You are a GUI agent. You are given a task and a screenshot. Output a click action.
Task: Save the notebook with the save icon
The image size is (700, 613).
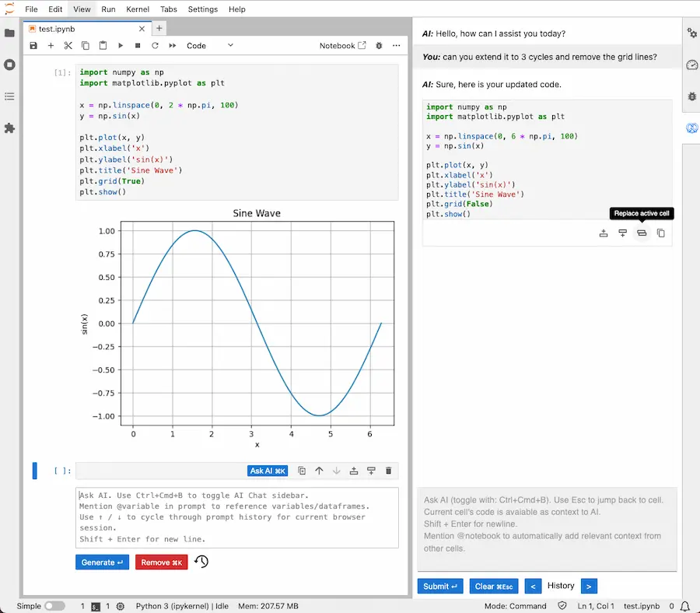click(x=33, y=45)
